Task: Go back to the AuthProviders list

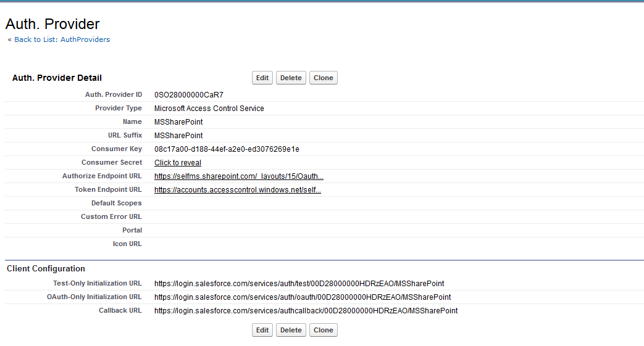Action: coord(62,39)
